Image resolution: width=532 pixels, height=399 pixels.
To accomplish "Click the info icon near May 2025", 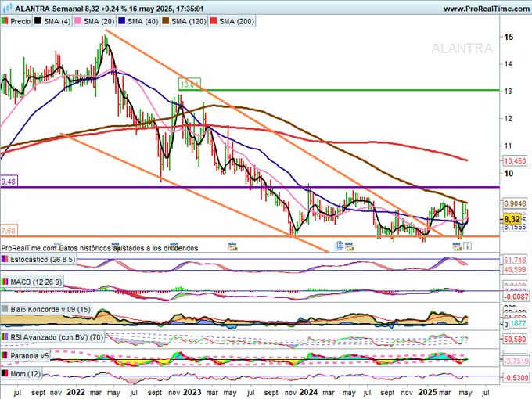I will [x=467, y=246].
